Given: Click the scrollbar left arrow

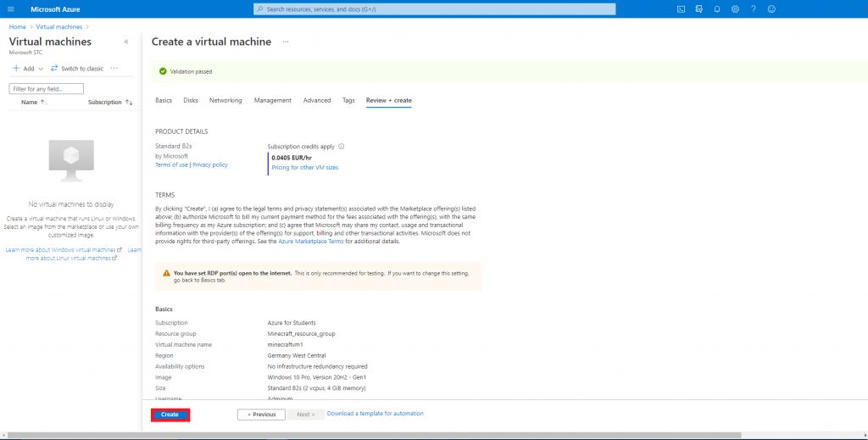Looking at the screenshot, I should pos(3,436).
